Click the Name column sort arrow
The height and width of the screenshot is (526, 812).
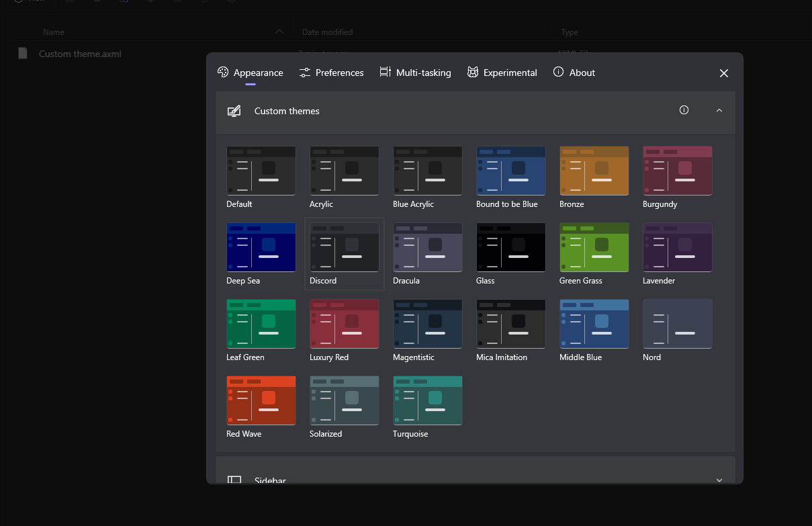coord(278,31)
